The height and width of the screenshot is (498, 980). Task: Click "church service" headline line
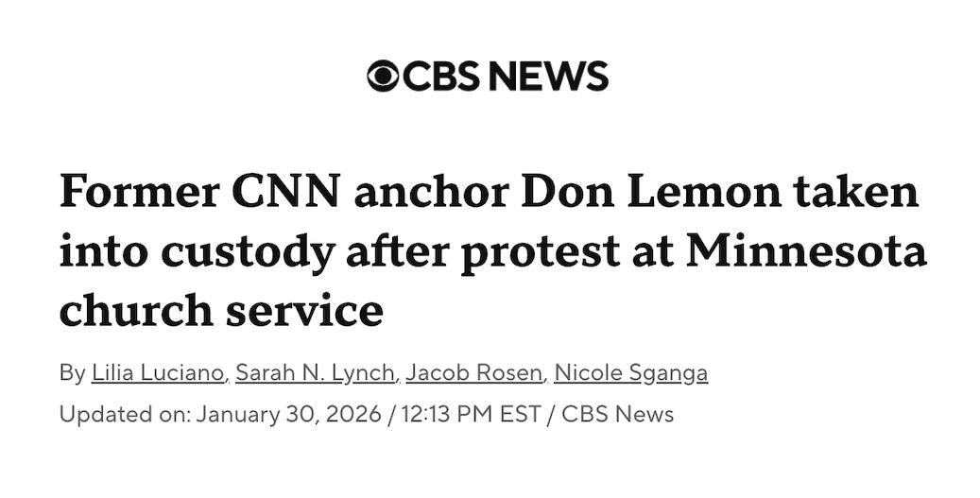[221, 310]
